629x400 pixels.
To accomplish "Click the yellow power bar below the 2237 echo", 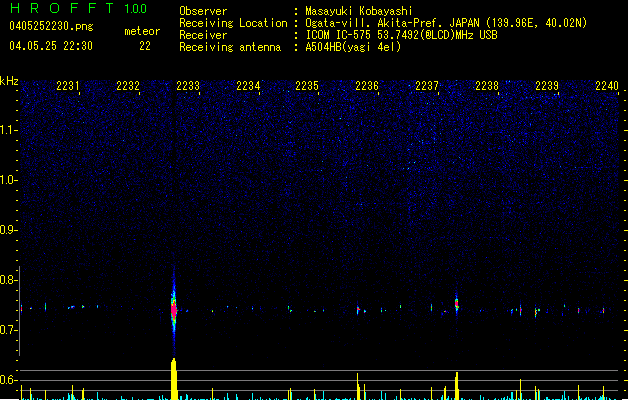I will 457,386.
